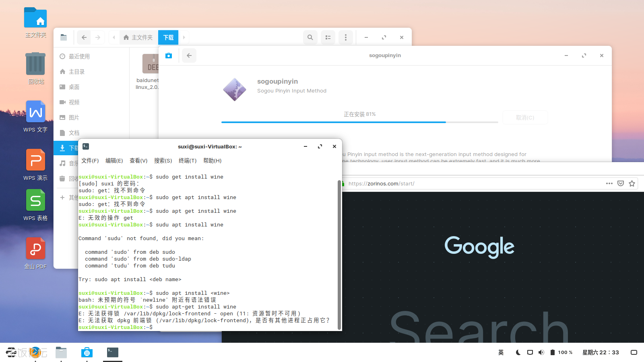Switch to Terminal from the taskbar
This screenshot has width=644, height=362.
113,352
